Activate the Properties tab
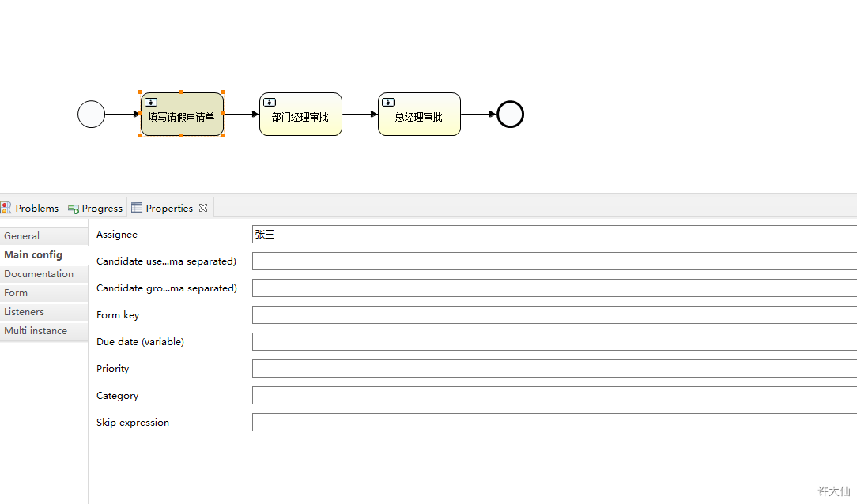 click(170, 208)
